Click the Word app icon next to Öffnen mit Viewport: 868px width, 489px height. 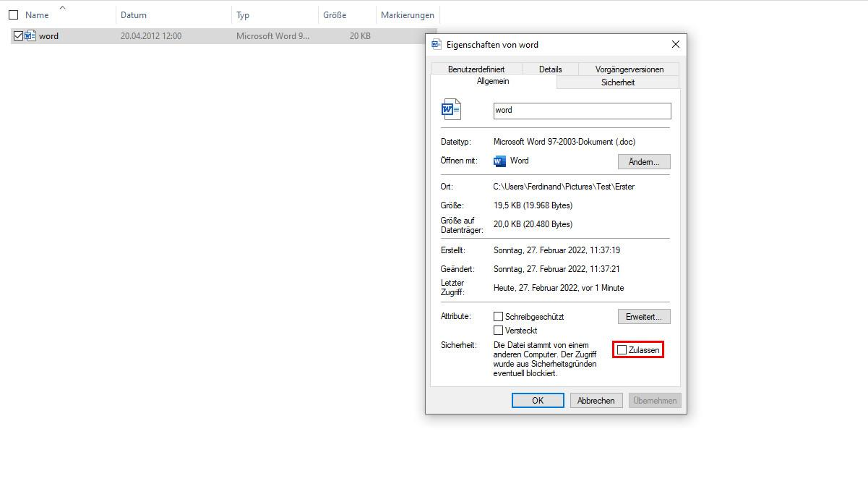pyautogui.click(x=499, y=161)
